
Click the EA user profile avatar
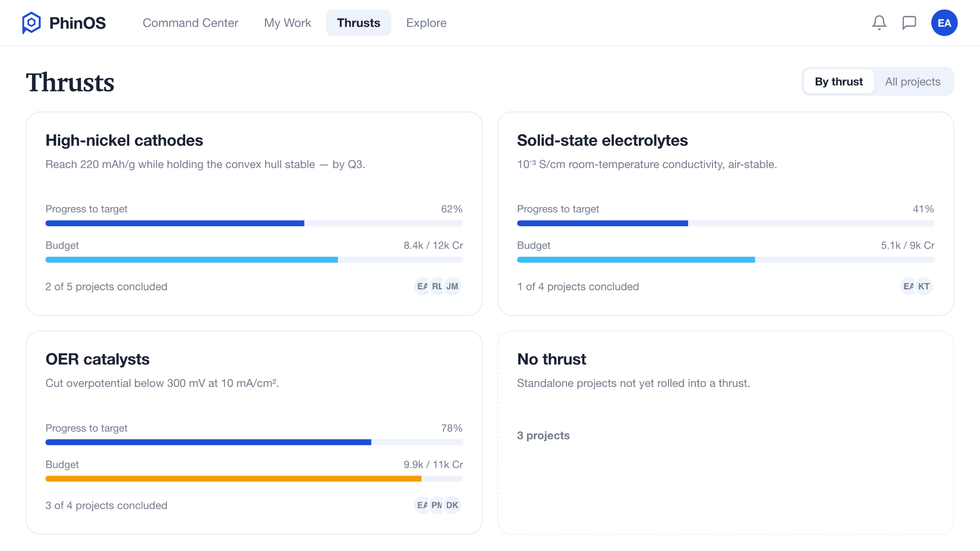(944, 23)
